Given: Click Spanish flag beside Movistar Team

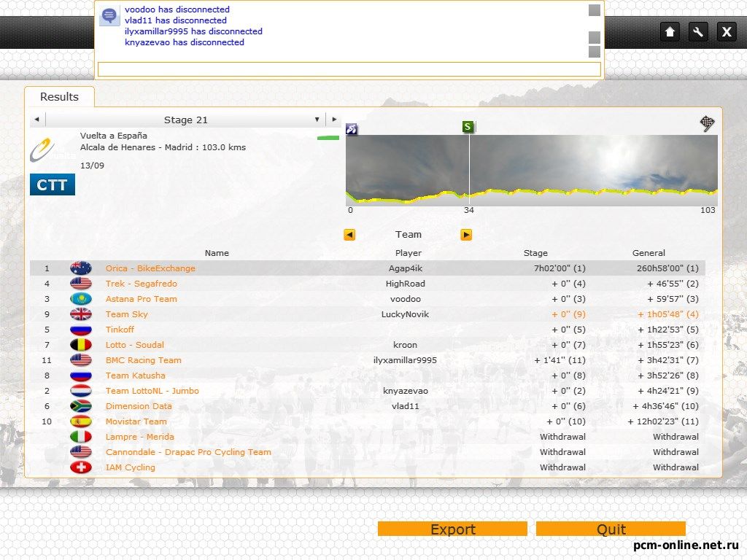Looking at the screenshot, I should (81, 421).
